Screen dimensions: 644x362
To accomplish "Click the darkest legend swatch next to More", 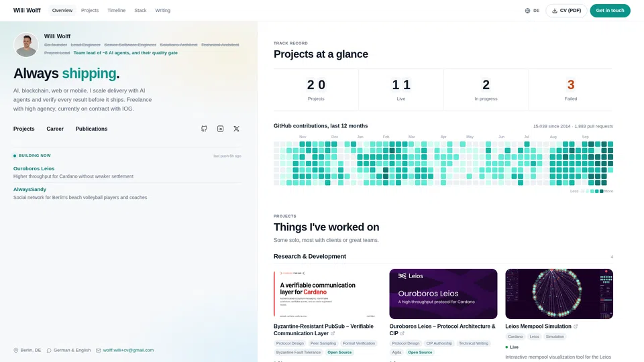I will [601, 191].
